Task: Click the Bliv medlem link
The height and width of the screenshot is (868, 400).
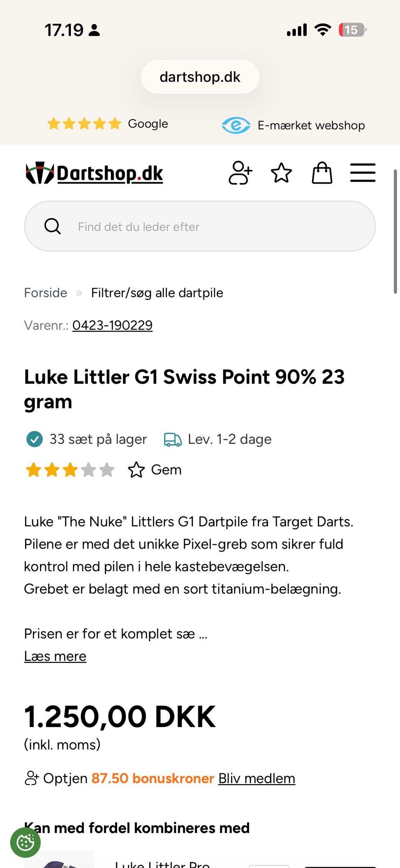Action: [257, 778]
